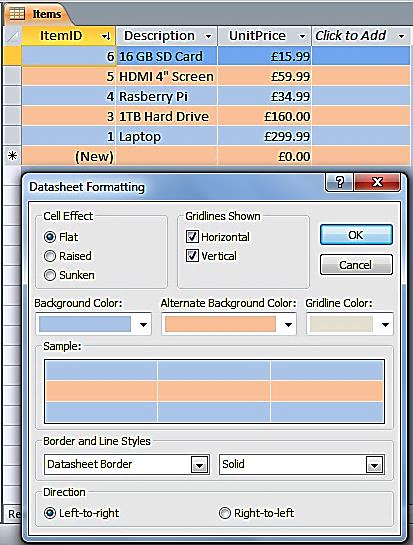The width and height of the screenshot is (413, 545).
Task: Open the Gridline Color dropdown
Action: tap(385, 325)
